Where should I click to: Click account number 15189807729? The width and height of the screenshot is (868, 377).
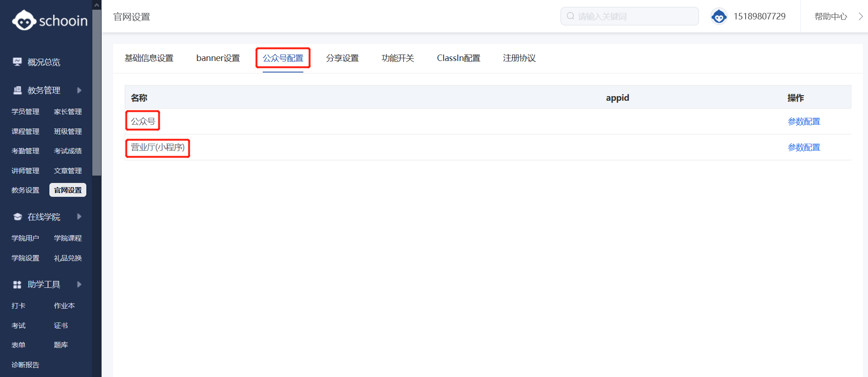759,17
